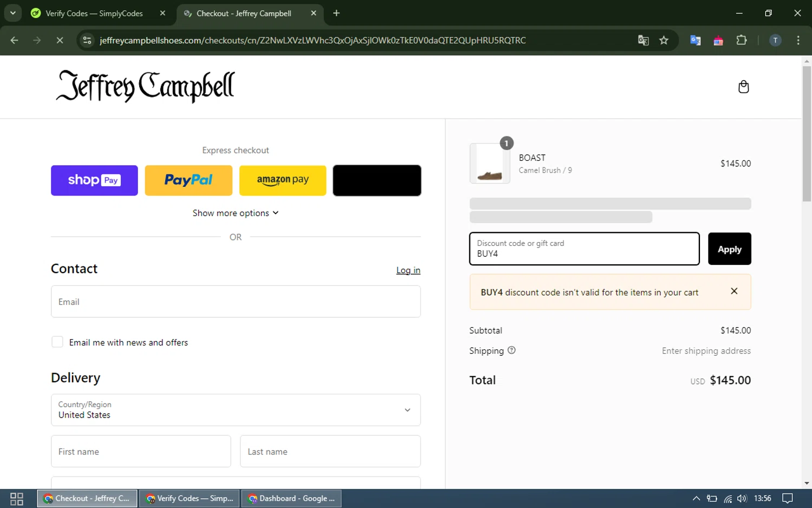Focus the First name field
Screen dimensions: 812x508
pyautogui.click(x=141, y=451)
